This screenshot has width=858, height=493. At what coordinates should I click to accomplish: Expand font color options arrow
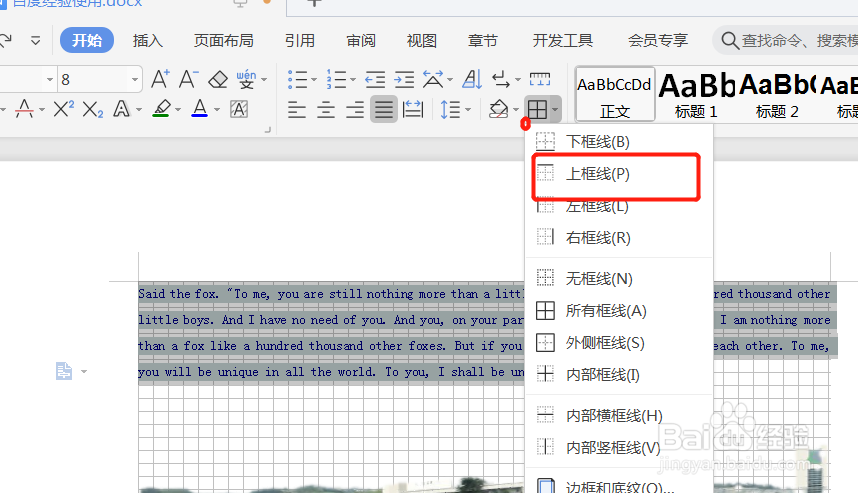[x=217, y=109]
